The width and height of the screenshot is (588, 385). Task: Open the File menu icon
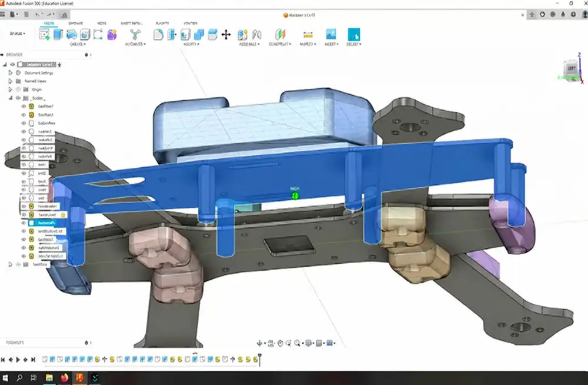[14, 14]
